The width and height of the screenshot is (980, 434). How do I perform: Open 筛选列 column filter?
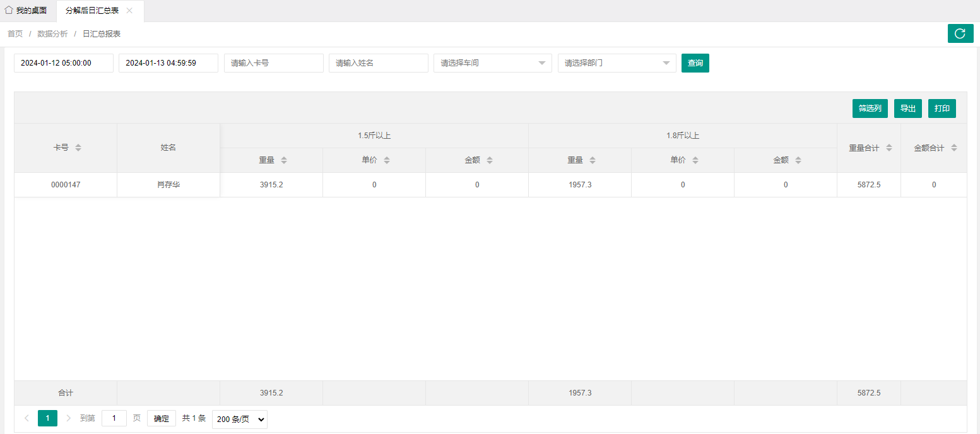pyautogui.click(x=870, y=108)
